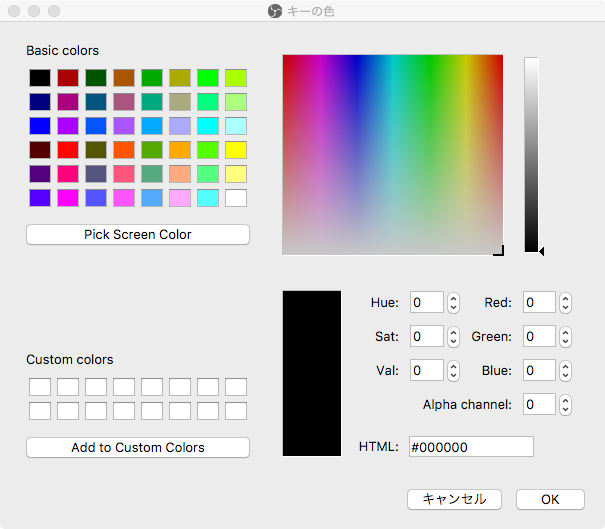
Task: Click the Blue value input field
Action: pyautogui.click(x=539, y=370)
